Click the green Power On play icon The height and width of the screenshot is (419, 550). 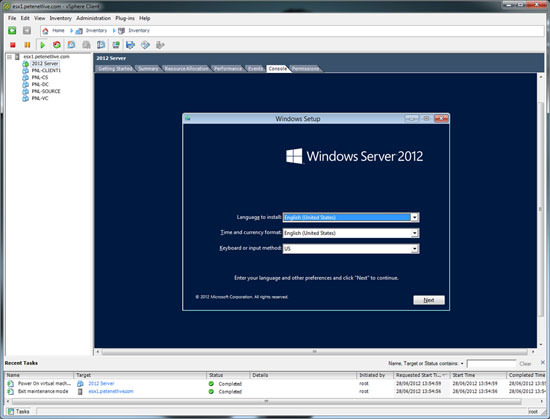click(x=43, y=45)
